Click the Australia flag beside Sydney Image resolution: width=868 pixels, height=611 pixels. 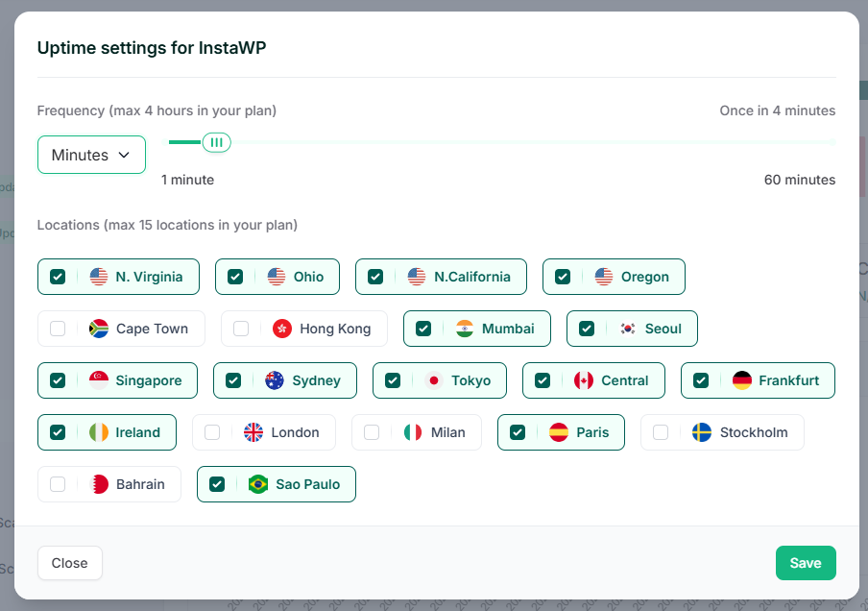coord(275,380)
